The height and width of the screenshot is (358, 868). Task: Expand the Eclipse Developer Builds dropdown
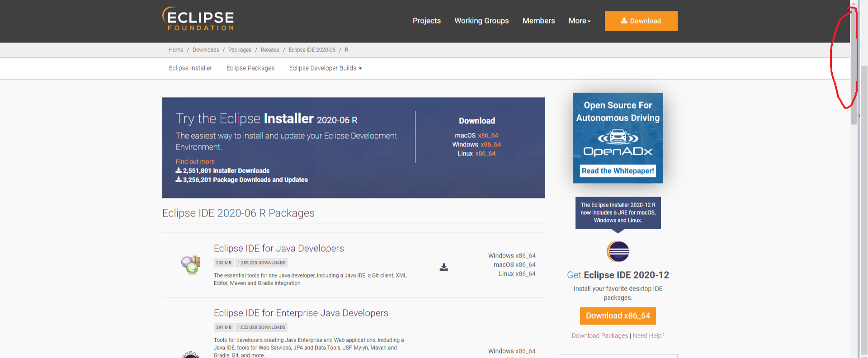325,68
